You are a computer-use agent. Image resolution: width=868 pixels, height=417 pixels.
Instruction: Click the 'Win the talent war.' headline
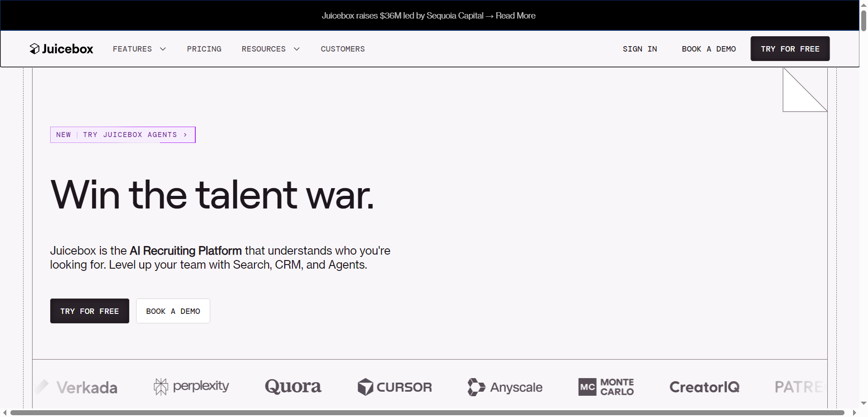click(x=212, y=195)
